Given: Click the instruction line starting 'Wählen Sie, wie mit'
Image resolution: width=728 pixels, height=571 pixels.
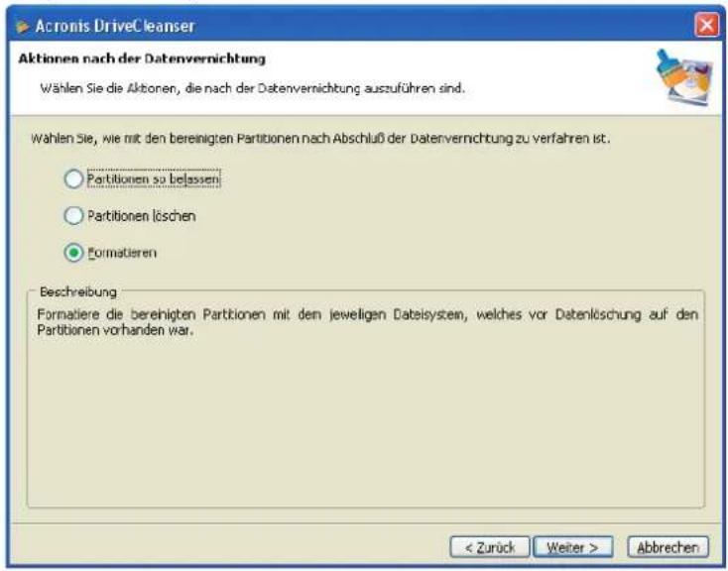Looking at the screenshot, I should click(320, 139).
